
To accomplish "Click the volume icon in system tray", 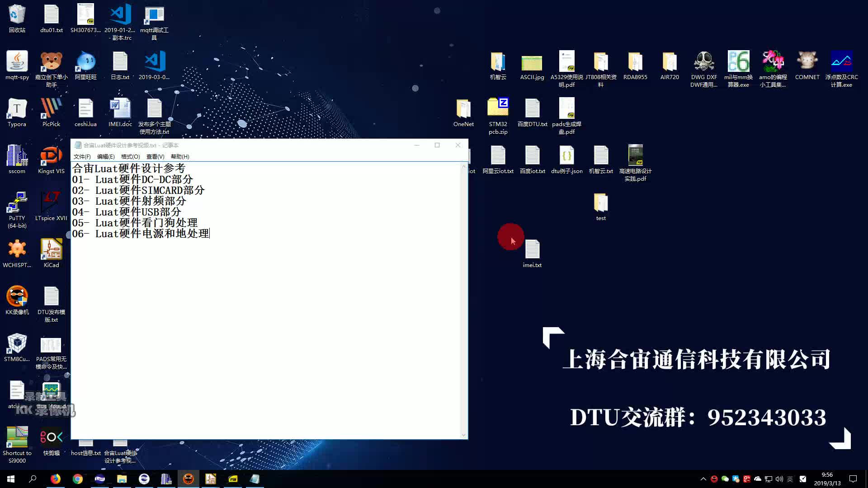I will pos(779,479).
